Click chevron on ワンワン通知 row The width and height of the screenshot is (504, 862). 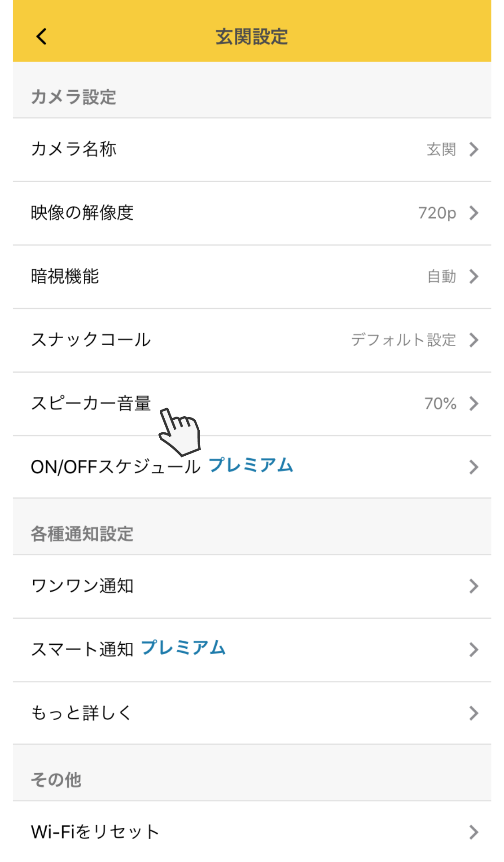point(473,586)
